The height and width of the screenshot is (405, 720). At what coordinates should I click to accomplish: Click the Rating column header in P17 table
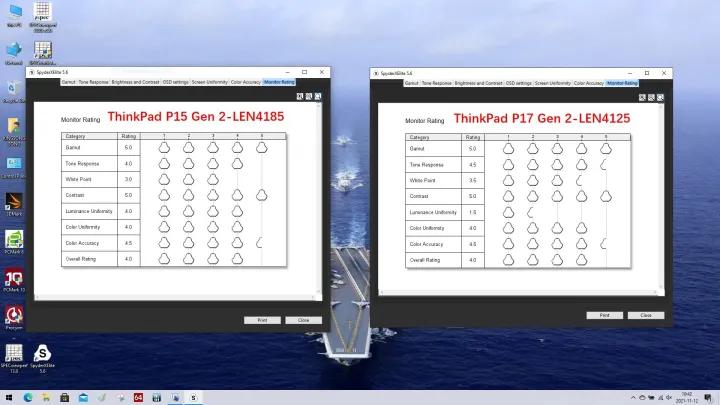tap(472, 137)
